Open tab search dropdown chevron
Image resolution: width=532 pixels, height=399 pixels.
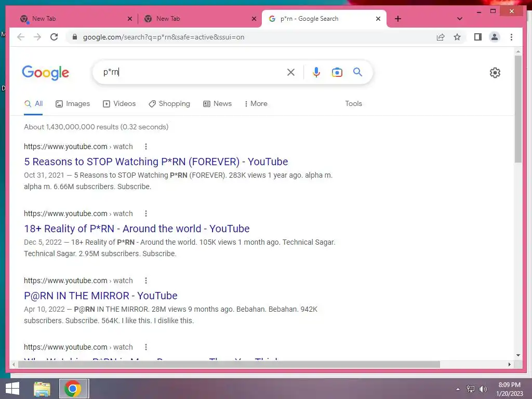click(460, 19)
